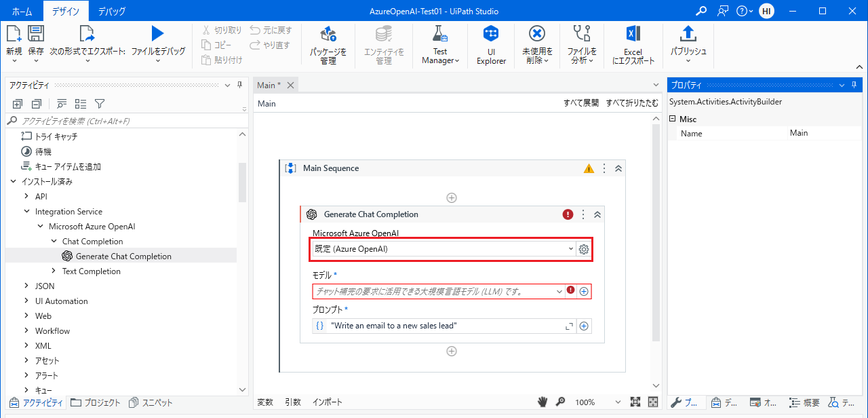Open プロジェクト panel tab
This screenshot has width=868, height=418.
coord(96,402)
